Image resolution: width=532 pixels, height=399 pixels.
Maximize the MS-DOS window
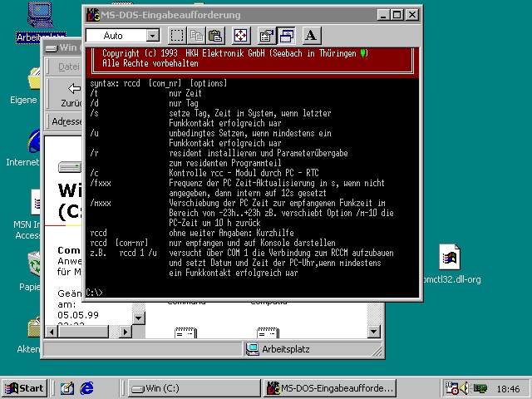pyautogui.click(x=397, y=15)
